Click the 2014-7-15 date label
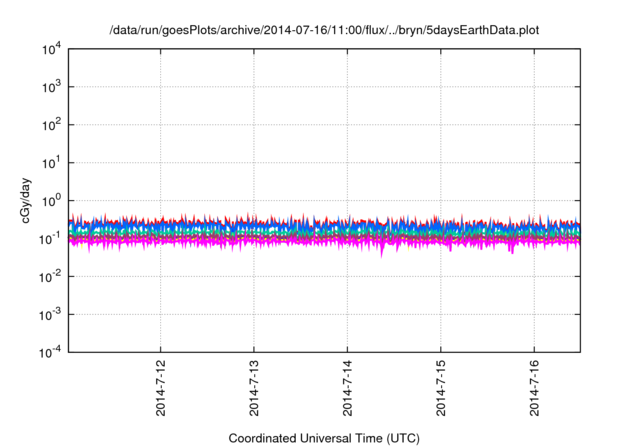640x448 pixels. tap(441, 388)
